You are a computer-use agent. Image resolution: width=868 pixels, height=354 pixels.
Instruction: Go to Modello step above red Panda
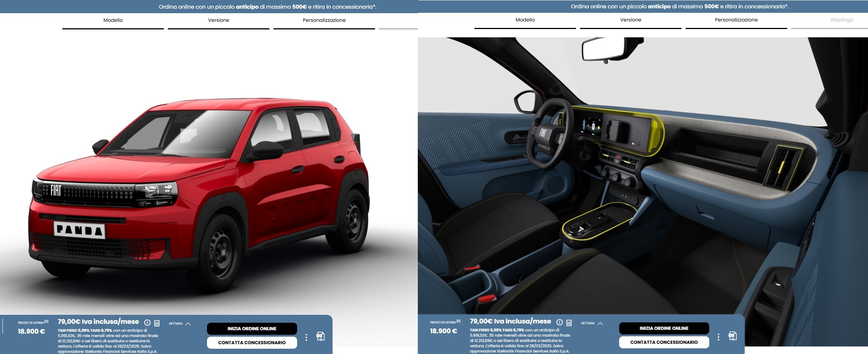[x=113, y=20]
